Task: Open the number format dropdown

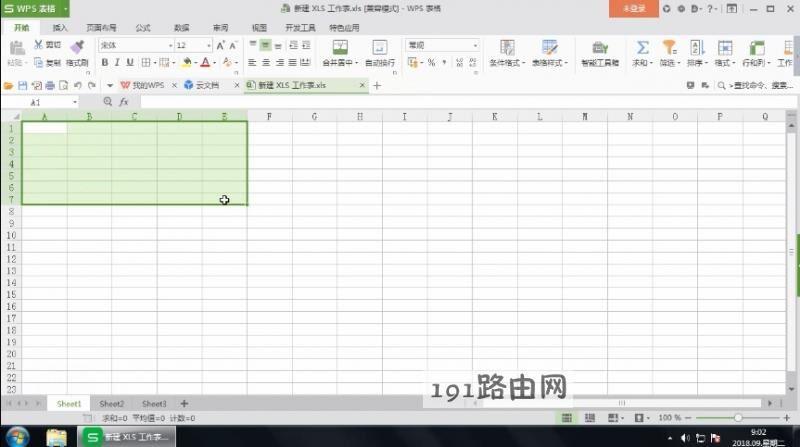Action: coord(475,45)
